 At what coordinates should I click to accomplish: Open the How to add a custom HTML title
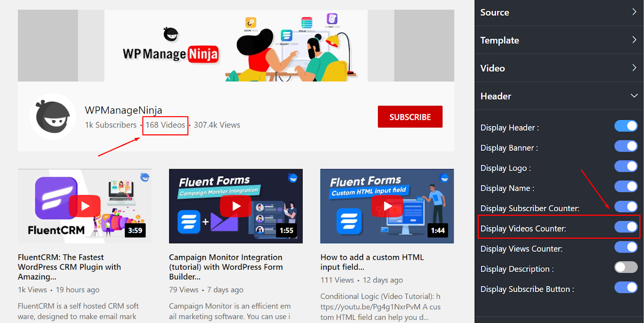pyautogui.click(x=372, y=262)
